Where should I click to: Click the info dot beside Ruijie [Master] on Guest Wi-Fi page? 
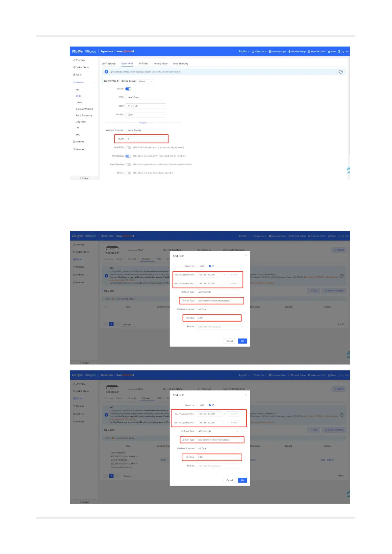tap(133, 51)
